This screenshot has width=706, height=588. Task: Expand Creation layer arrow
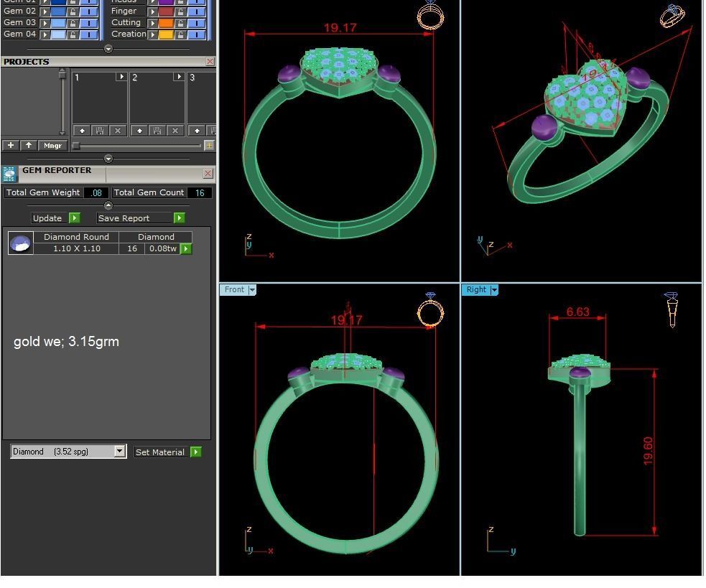[x=153, y=34]
